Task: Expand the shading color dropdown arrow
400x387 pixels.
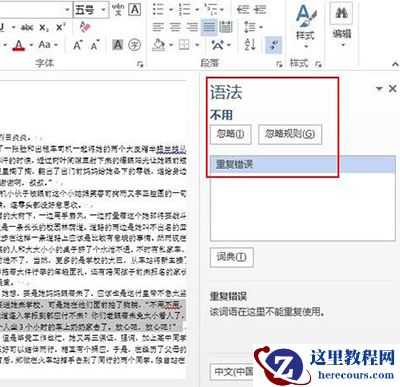Action: [171, 45]
